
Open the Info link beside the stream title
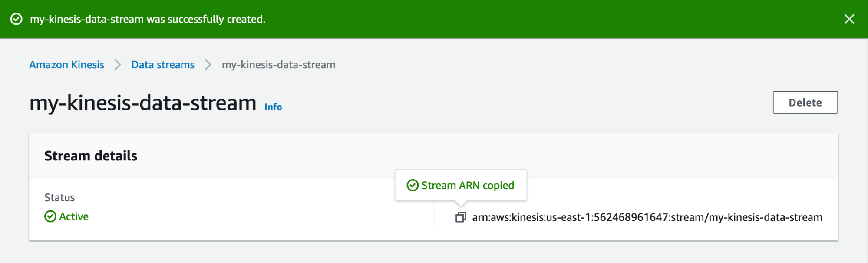(x=273, y=107)
